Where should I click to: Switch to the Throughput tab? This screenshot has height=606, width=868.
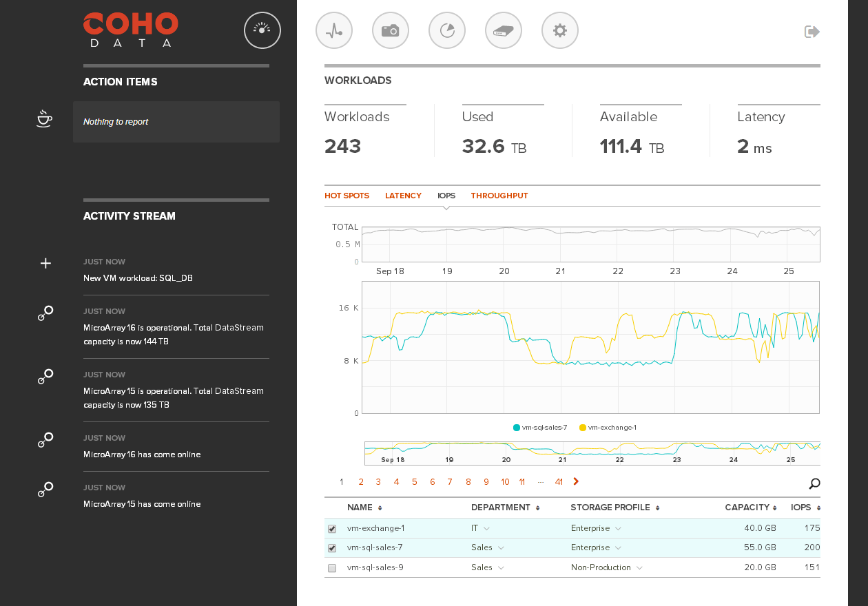pyautogui.click(x=499, y=196)
